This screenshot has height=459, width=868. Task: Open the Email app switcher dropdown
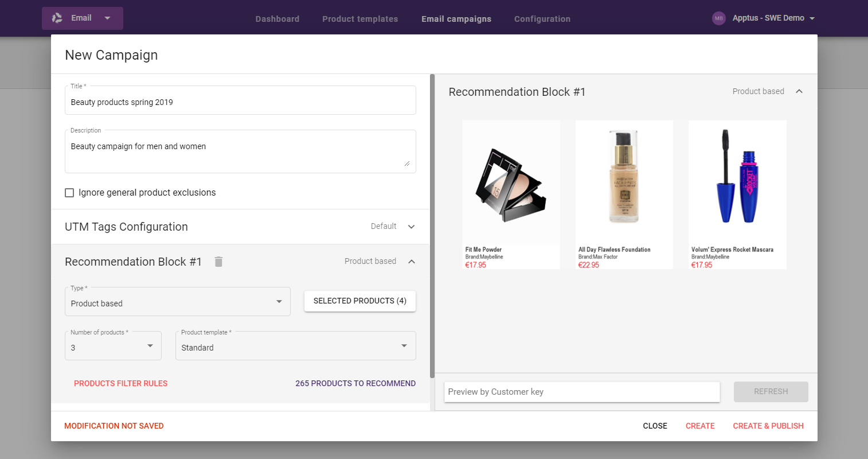click(83, 18)
